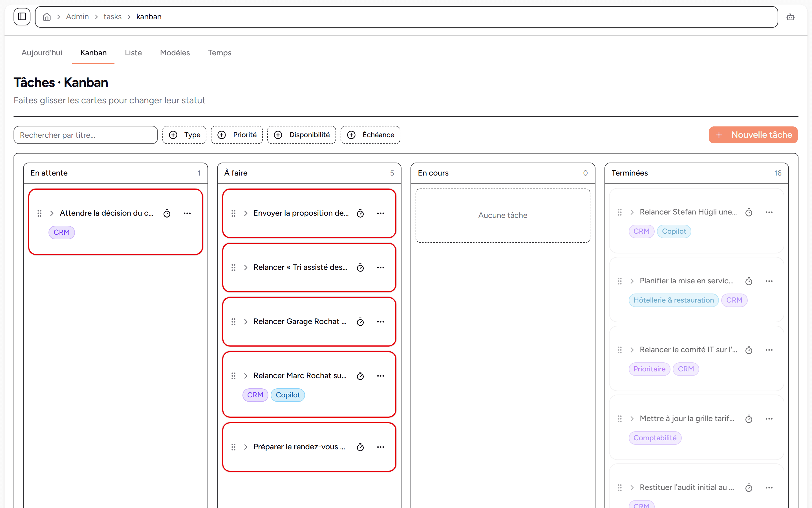812x508 pixels.
Task: Click the Prioritaire tag
Action: pos(649,369)
